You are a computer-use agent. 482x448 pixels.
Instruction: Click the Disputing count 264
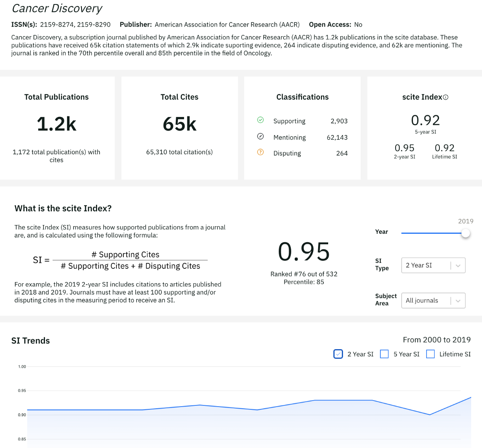(342, 153)
